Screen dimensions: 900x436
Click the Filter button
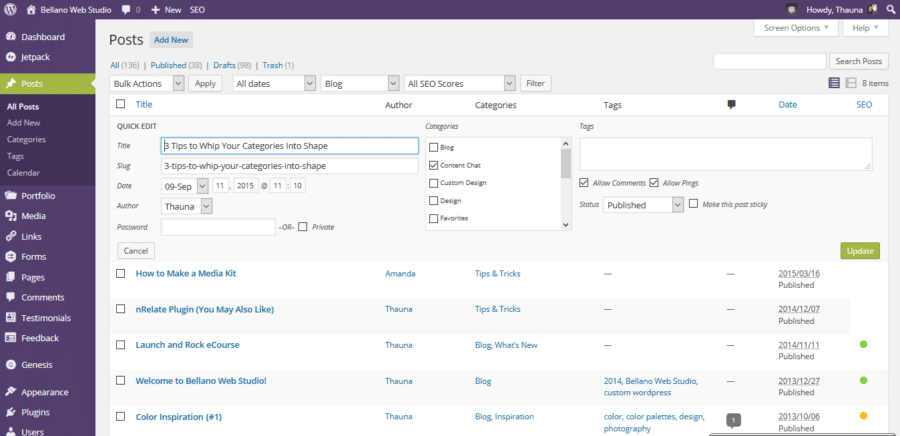[x=536, y=83]
